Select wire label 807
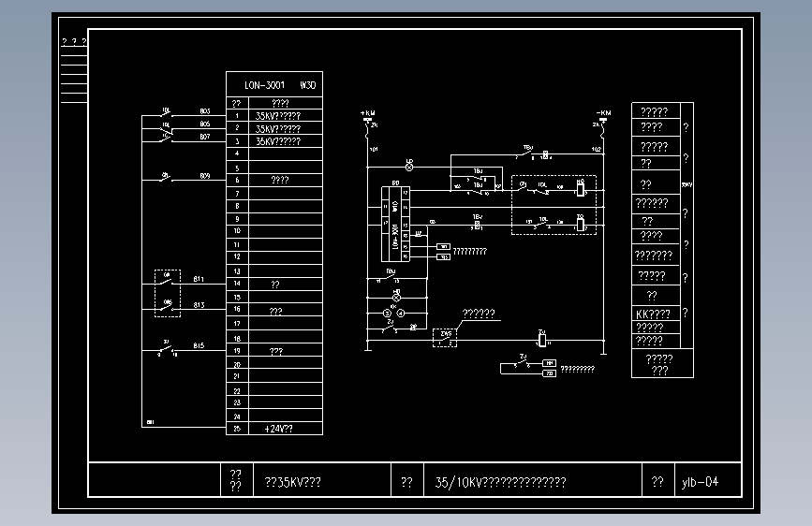The width and height of the screenshot is (812, 526). 205,137
